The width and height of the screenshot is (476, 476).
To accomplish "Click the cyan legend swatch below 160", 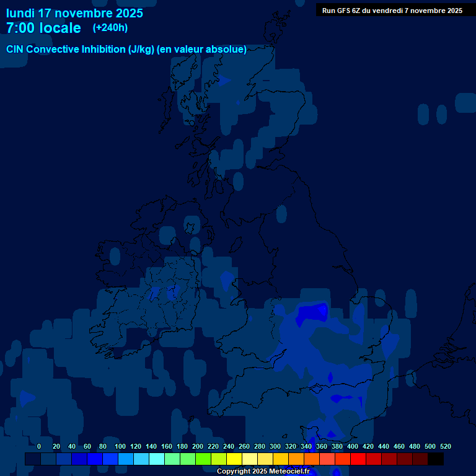I will point(156,459).
